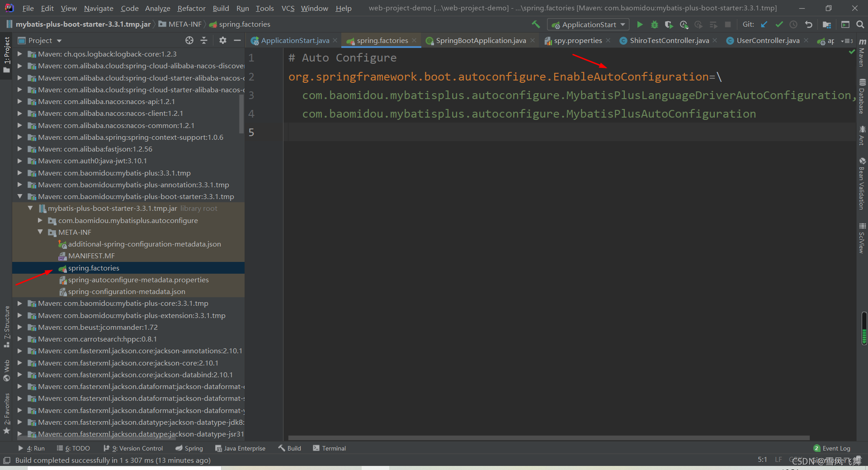Expand Maven: ch.qos.logback:logback-core:1.2.3 node
Image resolution: width=868 pixels, height=470 pixels.
(20, 54)
